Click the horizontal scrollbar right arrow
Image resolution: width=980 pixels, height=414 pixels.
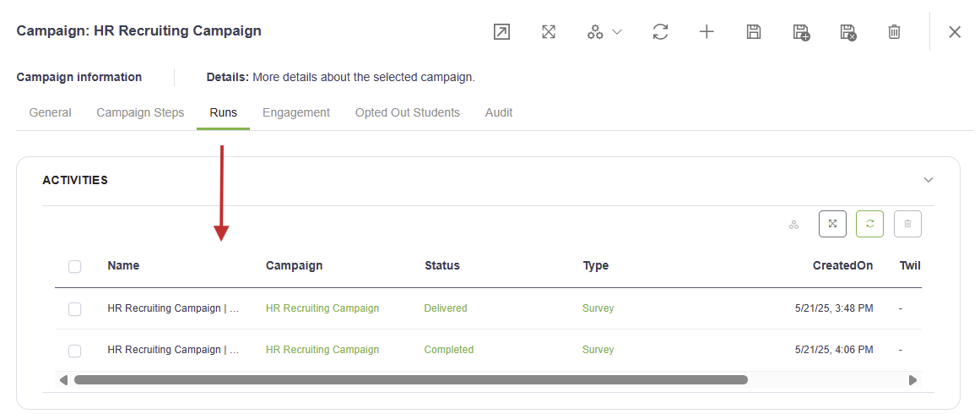(x=912, y=379)
